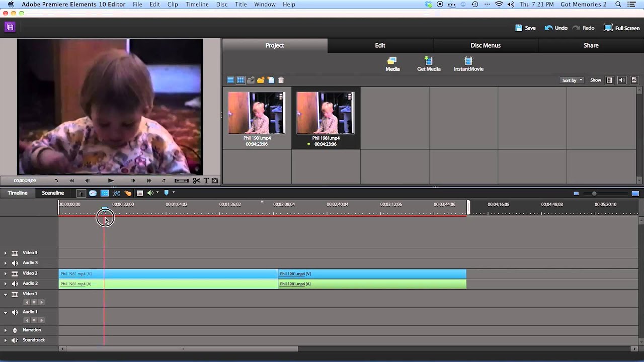Open the Edit tab
644x362 pixels.
click(x=380, y=45)
